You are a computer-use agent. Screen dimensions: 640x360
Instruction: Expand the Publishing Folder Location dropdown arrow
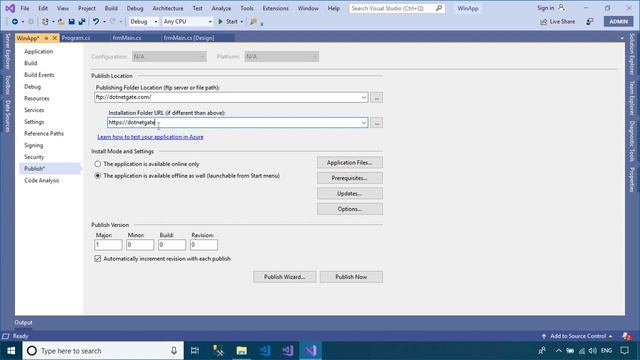(x=363, y=97)
